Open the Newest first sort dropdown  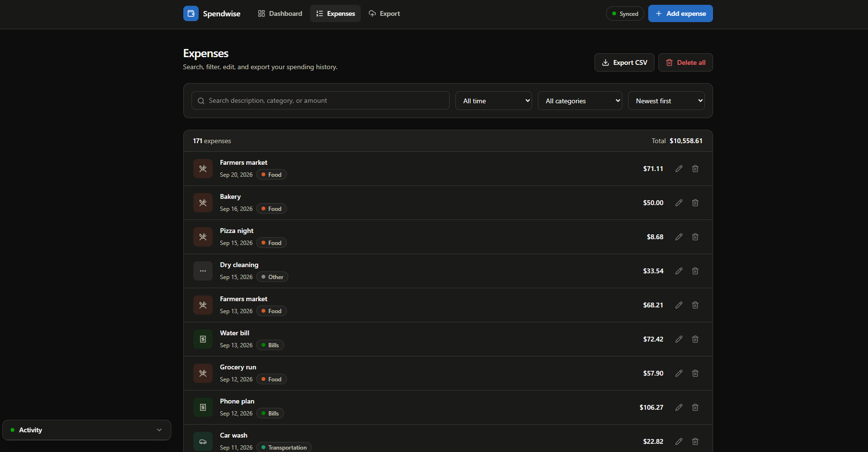pyautogui.click(x=666, y=101)
